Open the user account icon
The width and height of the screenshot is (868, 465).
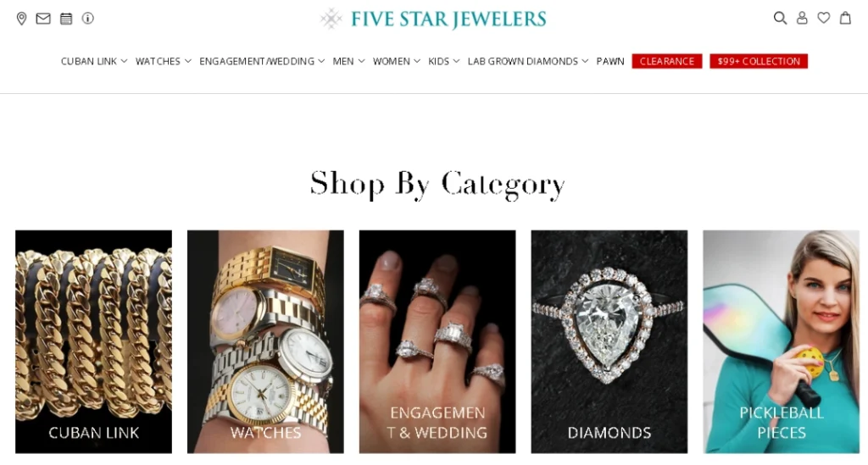point(802,19)
